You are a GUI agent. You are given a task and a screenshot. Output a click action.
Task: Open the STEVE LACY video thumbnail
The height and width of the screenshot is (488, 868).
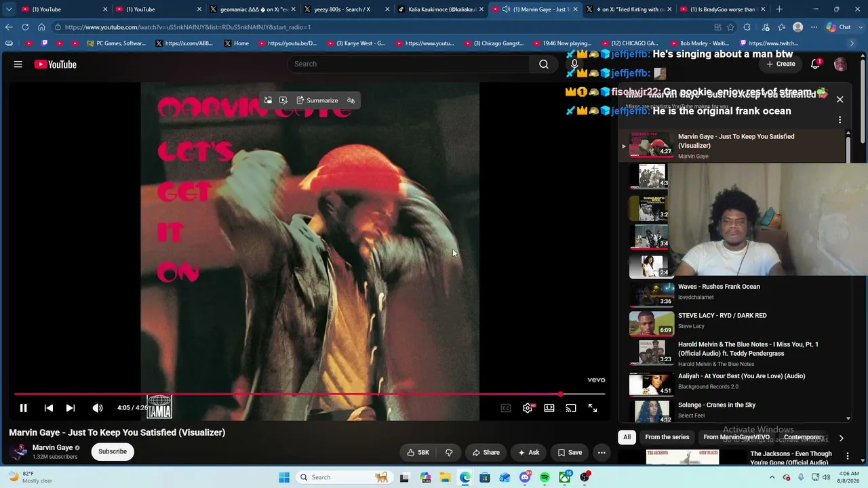click(x=652, y=324)
